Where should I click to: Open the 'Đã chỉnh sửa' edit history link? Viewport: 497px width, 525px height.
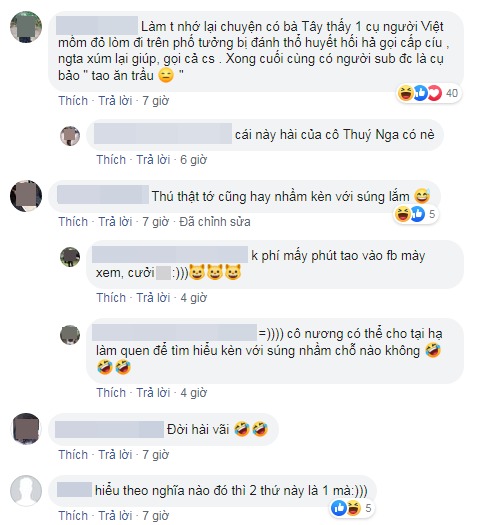tap(215, 222)
